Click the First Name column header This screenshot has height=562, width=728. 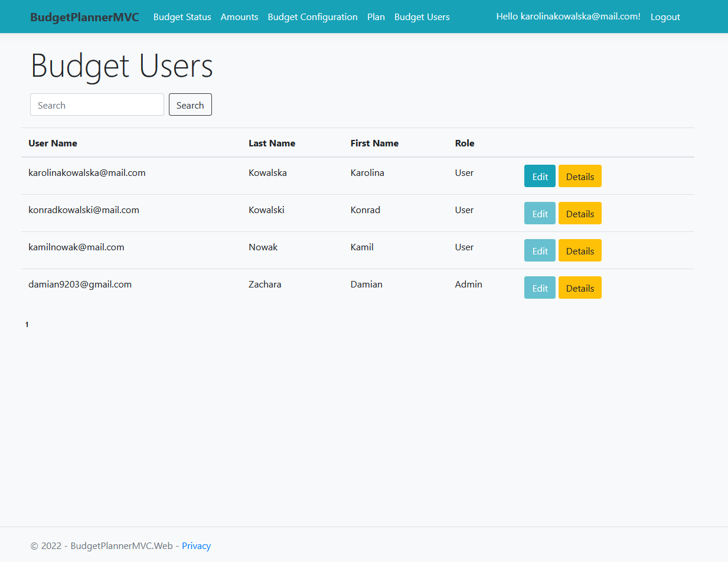coord(374,143)
